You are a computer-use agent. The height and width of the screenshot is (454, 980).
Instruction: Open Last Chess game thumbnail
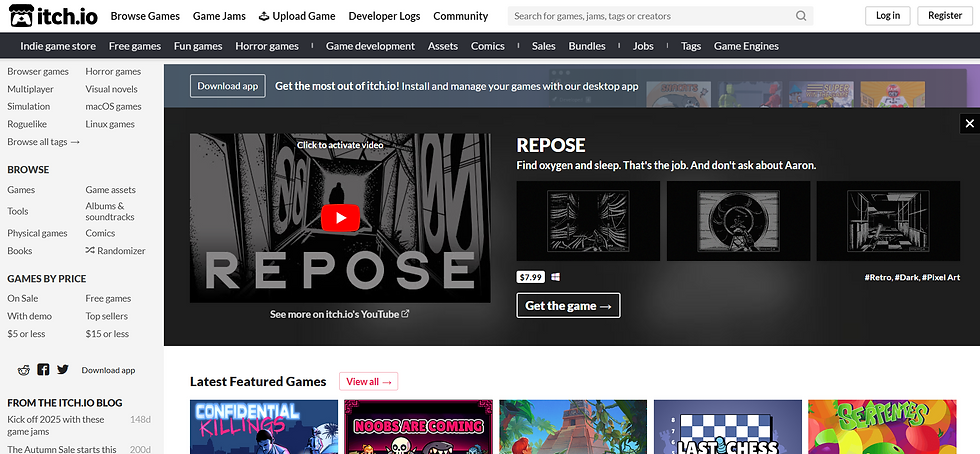tap(728, 427)
